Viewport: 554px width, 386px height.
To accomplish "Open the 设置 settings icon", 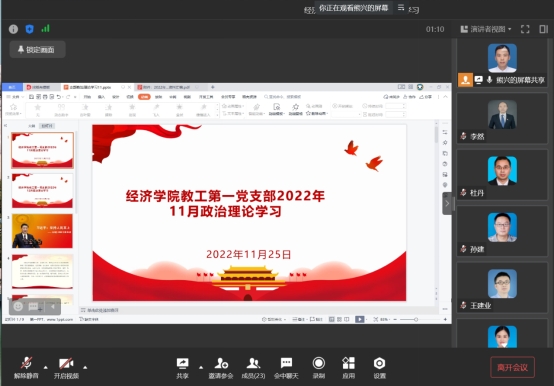I will [x=379, y=368].
